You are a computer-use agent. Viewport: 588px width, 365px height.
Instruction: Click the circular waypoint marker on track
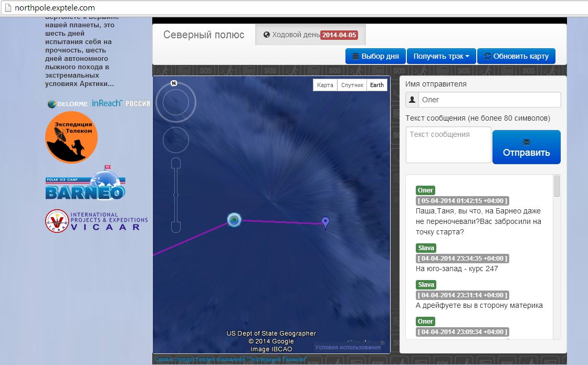(234, 220)
